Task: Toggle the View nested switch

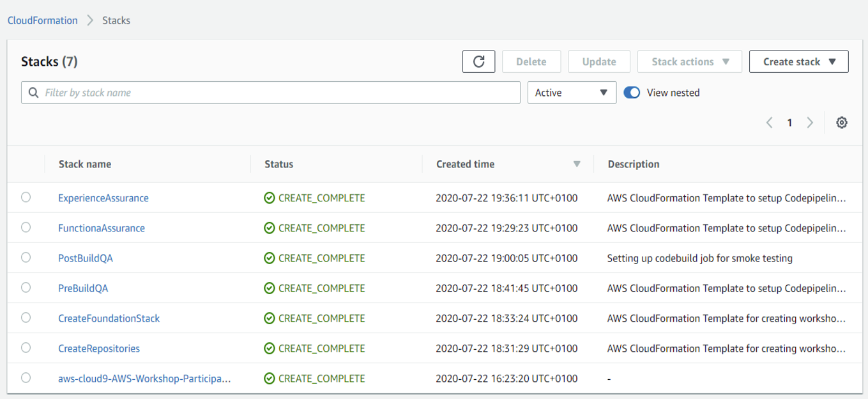Action: [632, 93]
